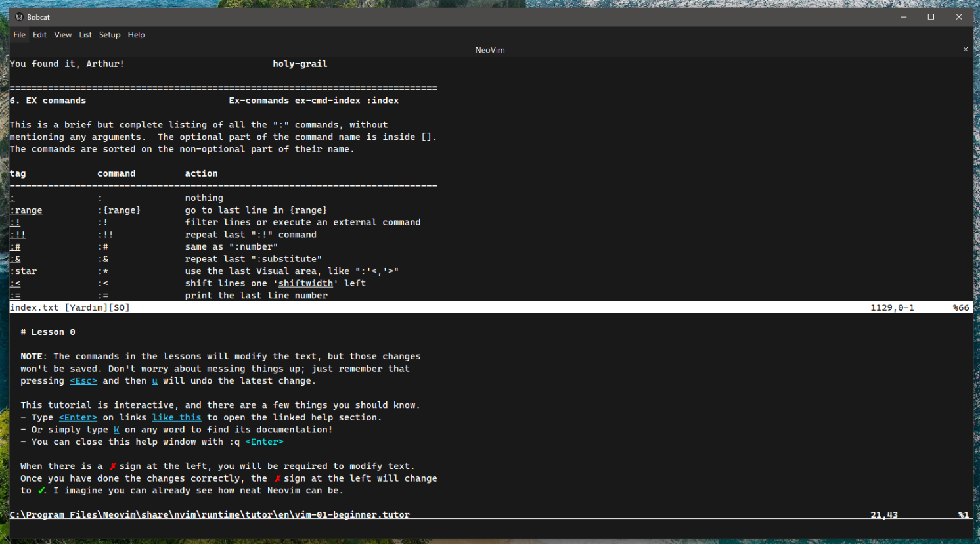The image size is (980, 544).
Task: Click the underlined 'u' undo link
Action: point(155,381)
